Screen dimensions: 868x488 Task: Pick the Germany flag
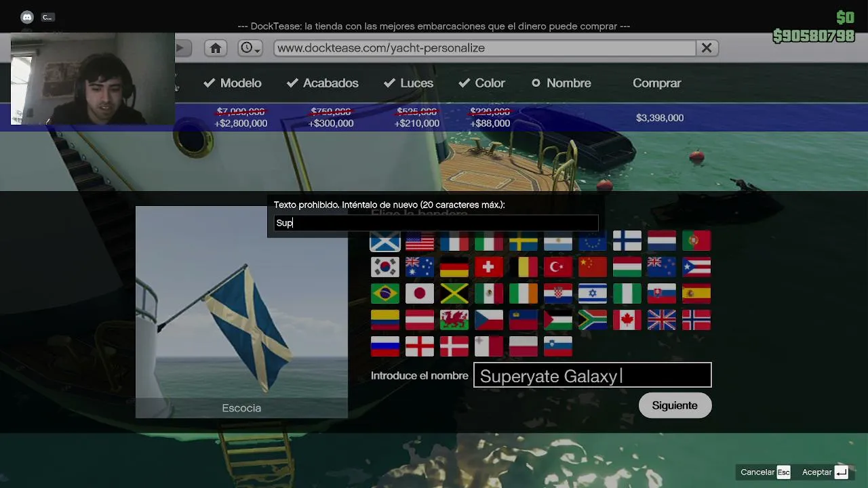[x=454, y=267]
